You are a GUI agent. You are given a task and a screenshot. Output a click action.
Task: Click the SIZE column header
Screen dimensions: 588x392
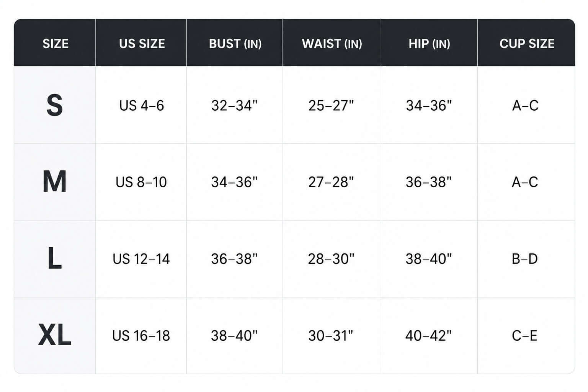click(55, 43)
